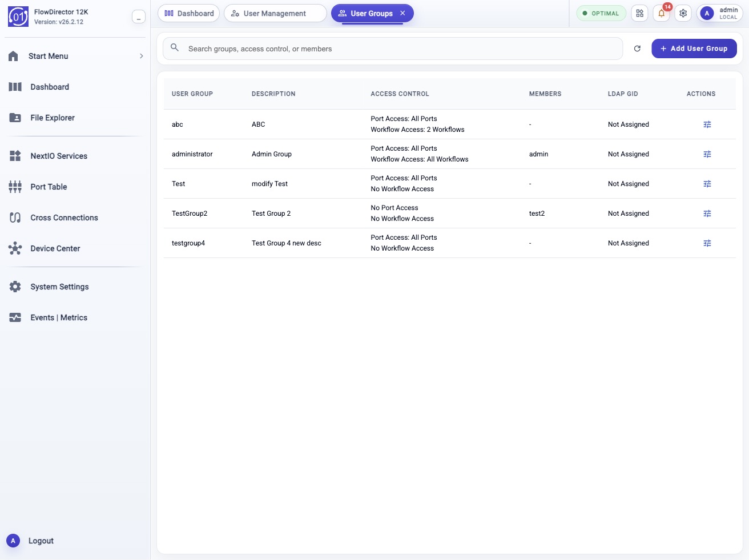Image resolution: width=749 pixels, height=560 pixels.
Task: Click the Start Menu home icon
Action: pyautogui.click(x=14, y=56)
